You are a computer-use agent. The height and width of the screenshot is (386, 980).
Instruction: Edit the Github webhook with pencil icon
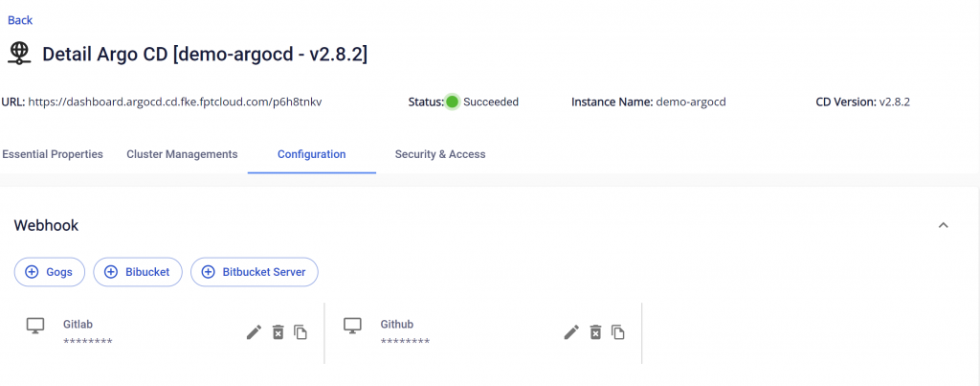click(571, 332)
